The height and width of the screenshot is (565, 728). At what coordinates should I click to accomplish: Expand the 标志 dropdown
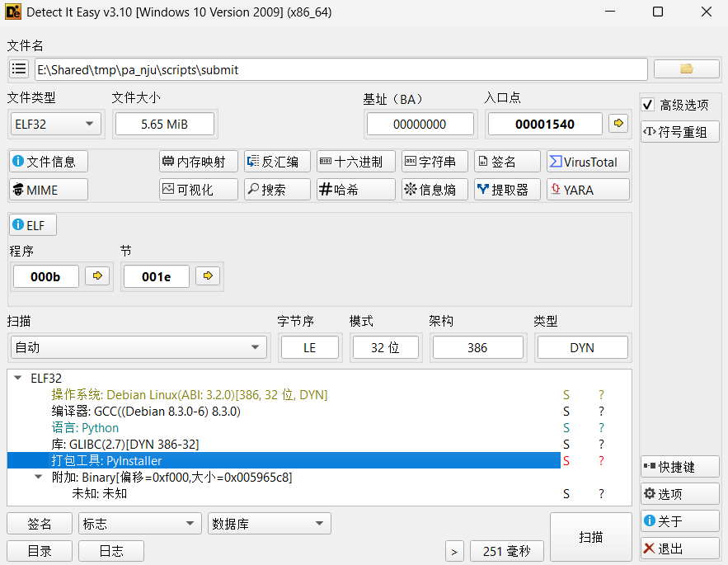coord(139,524)
